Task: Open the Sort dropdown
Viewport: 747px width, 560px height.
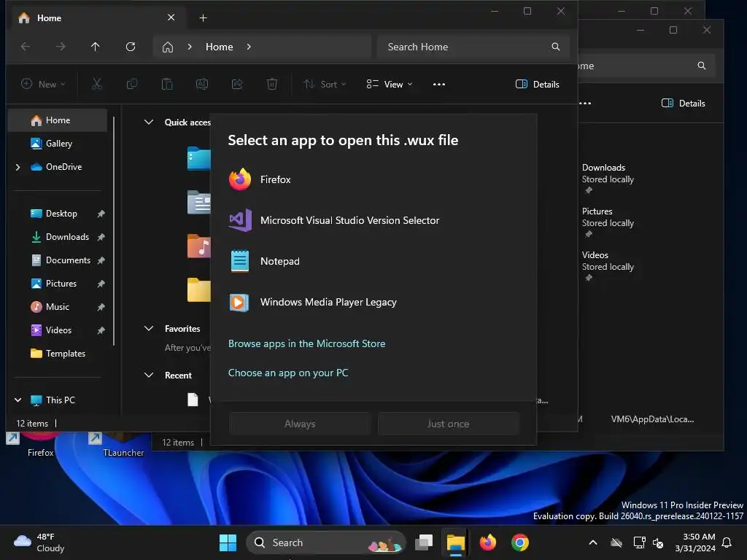Action: (325, 85)
